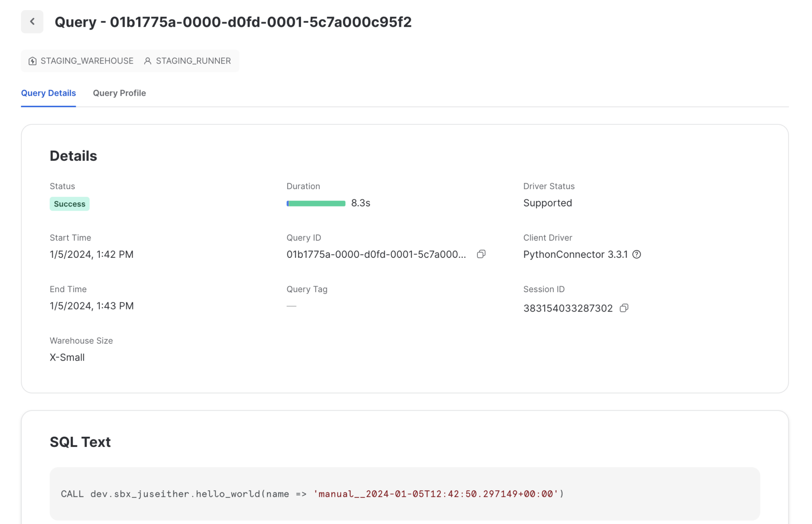Click the red manual__2024-01-05 string literal
Image resolution: width=812 pixels, height=524 pixels.
[x=436, y=494]
